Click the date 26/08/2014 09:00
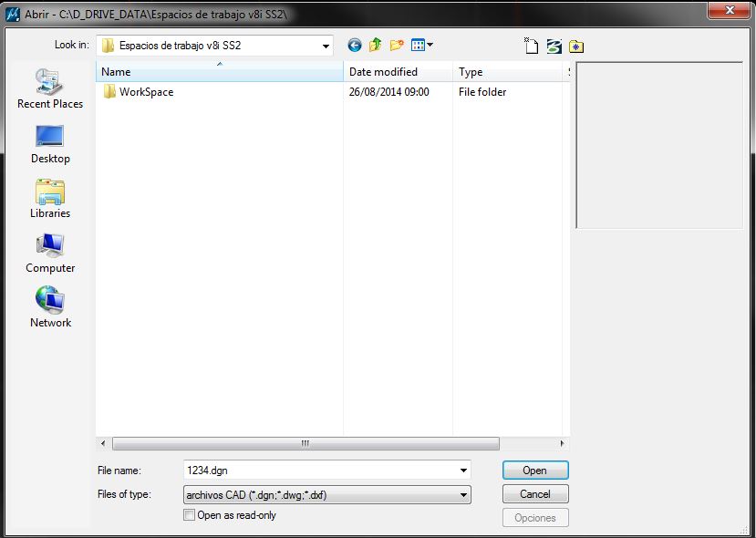The width and height of the screenshot is (756, 538). click(x=389, y=92)
